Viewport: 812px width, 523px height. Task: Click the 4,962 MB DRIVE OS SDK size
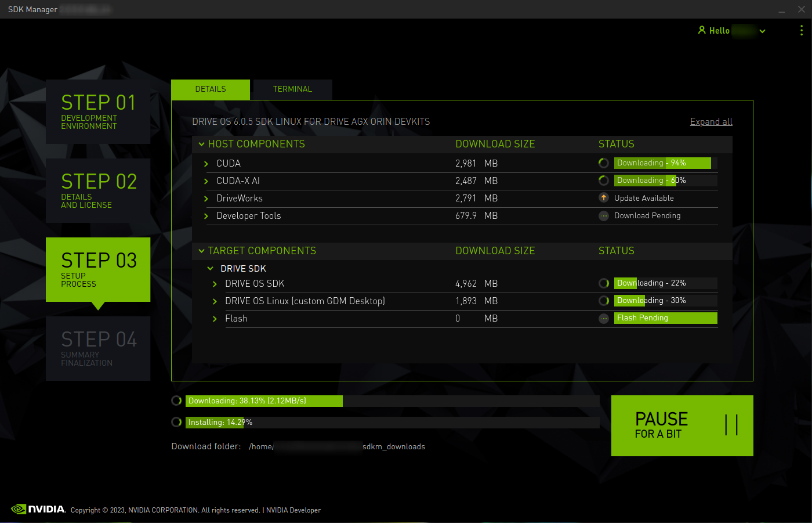(x=477, y=284)
